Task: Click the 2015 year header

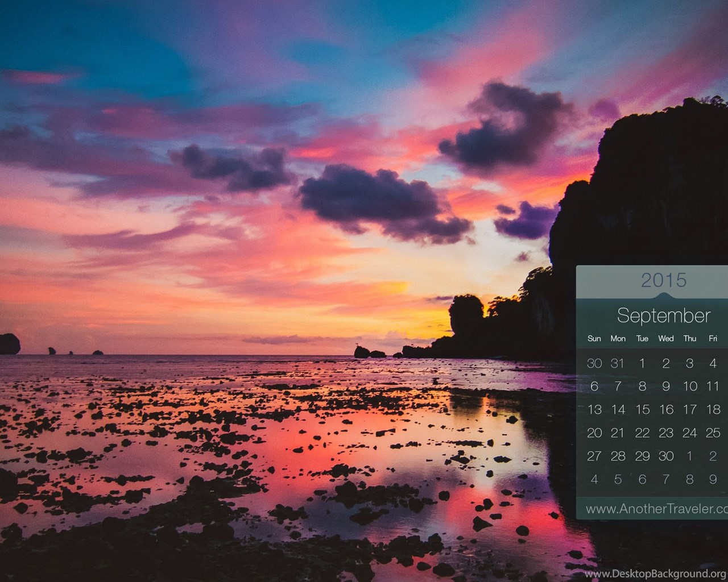Action: tap(664, 280)
